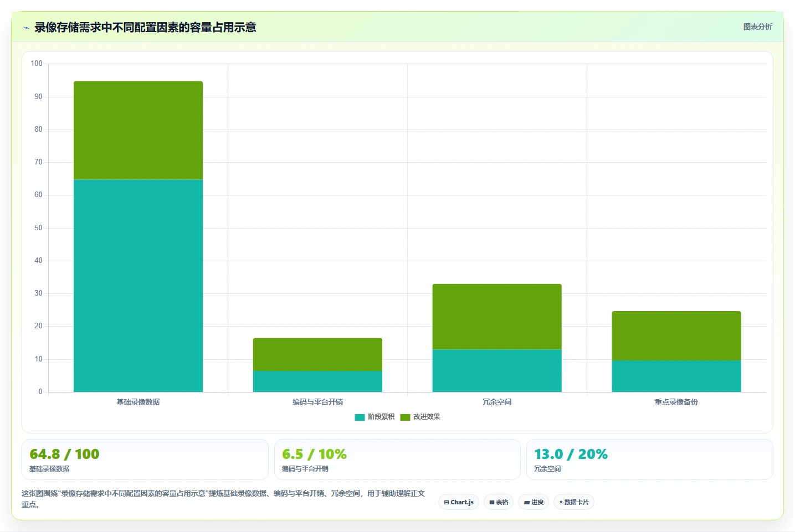Click the teal bar segment of 基础录像数据
The image size is (795, 532).
tap(138, 286)
